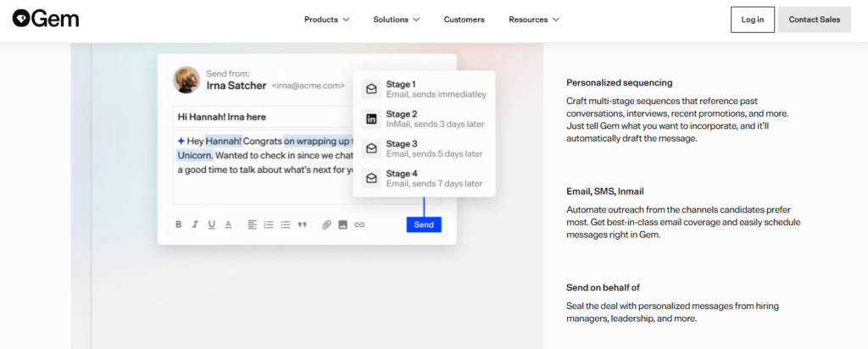The image size is (868, 349).
Task: Click the attachment paperclip icon
Action: coord(326,224)
